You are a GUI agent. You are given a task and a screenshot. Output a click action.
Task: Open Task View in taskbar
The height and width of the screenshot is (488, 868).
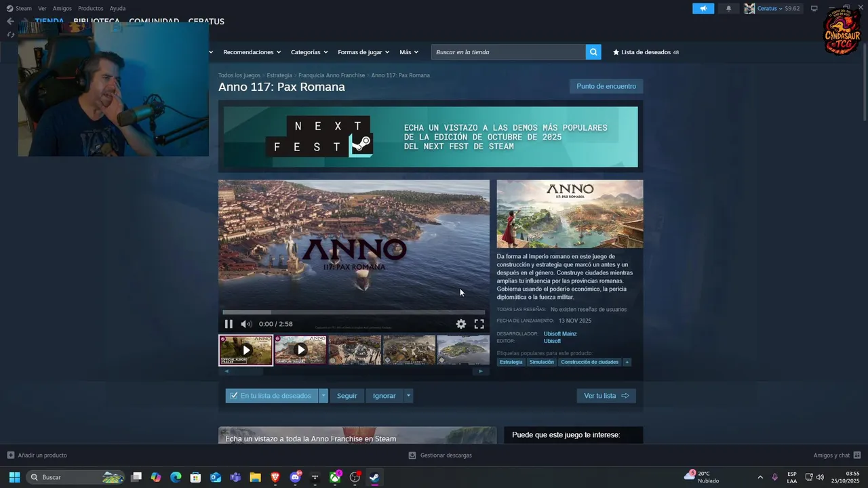(136, 477)
